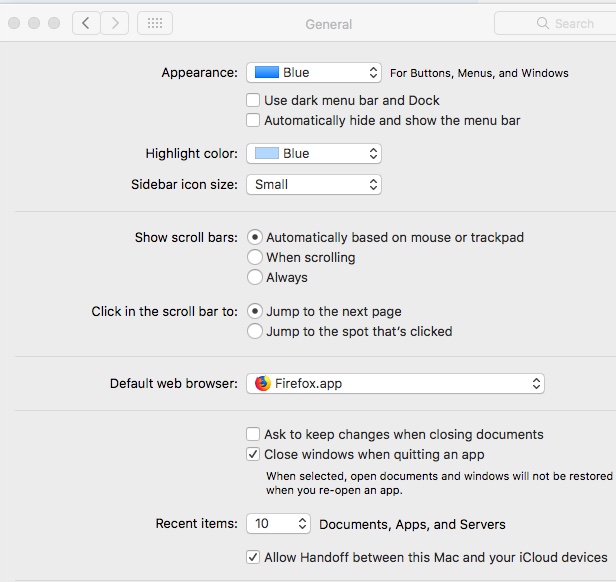The height and width of the screenshot is (582, 616).
Task: Check Ask to keep changes when closing documents
Action: tap(253, 434)
